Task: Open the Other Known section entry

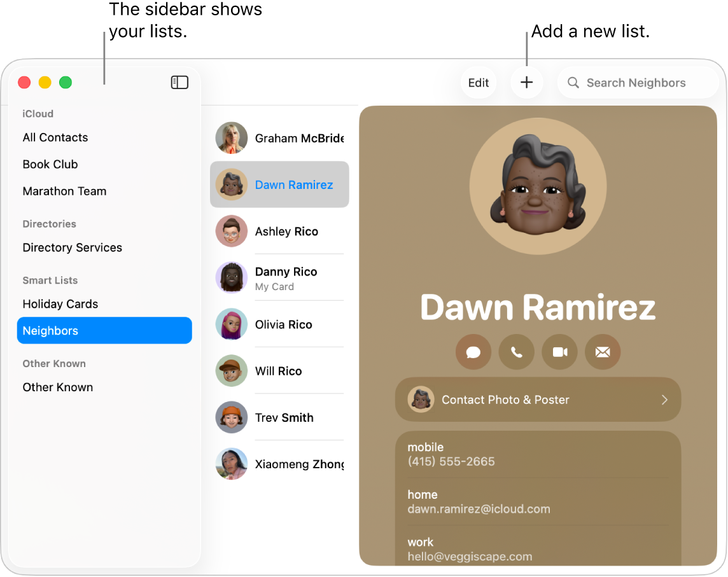Action: [x=57, y=387]
